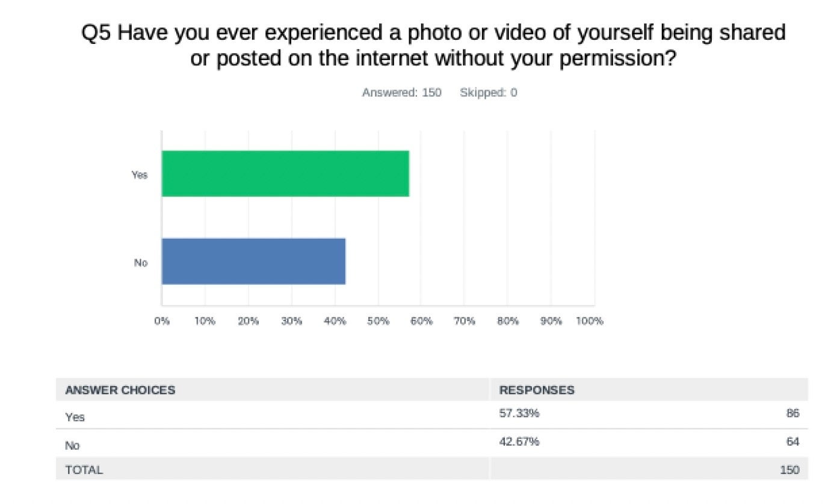Click the total count 150
Screen dimensions: 828x504
tap(789, 470)
